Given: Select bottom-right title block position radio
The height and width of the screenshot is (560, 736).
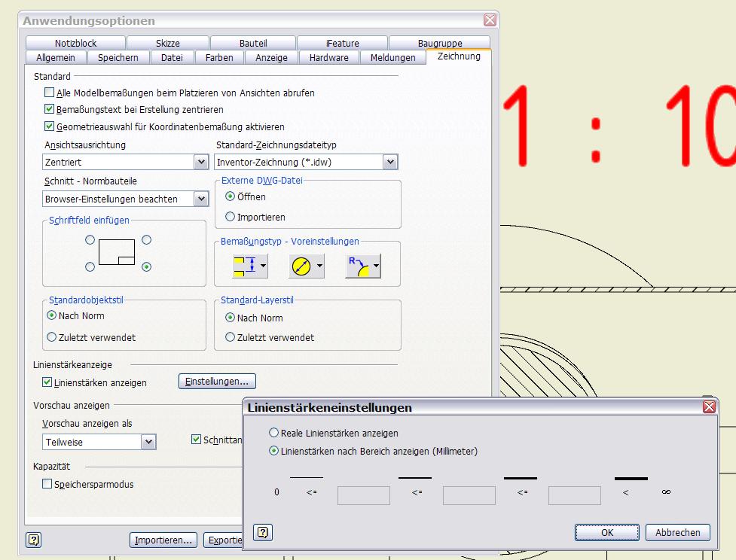Looking at the screenshot, I should click(x=146, y=267).
